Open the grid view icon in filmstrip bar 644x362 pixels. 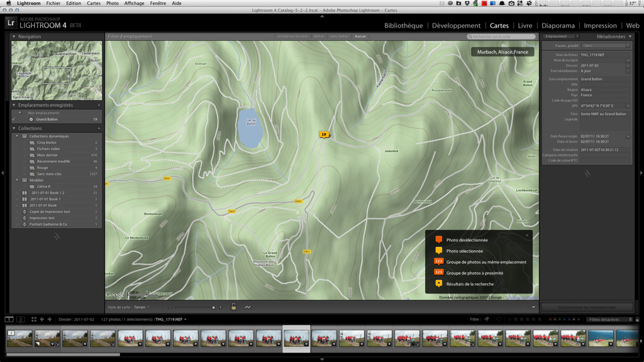click(x=34, y=319)
